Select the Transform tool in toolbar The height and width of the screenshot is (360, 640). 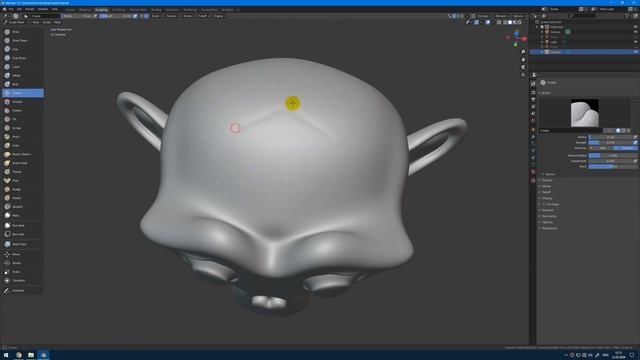coord(22,281)
